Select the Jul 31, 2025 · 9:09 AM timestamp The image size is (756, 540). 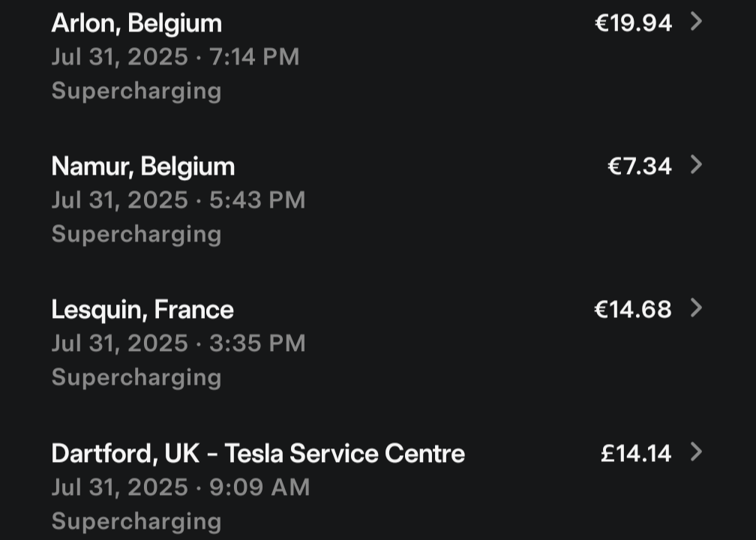pyautogui.click(x=181, y=487)
